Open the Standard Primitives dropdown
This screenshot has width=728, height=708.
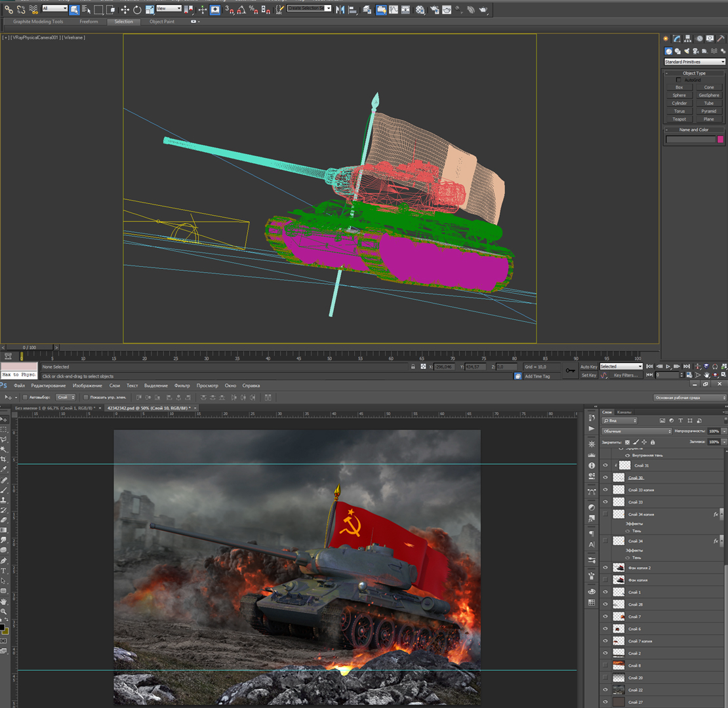tap(695, 62)
